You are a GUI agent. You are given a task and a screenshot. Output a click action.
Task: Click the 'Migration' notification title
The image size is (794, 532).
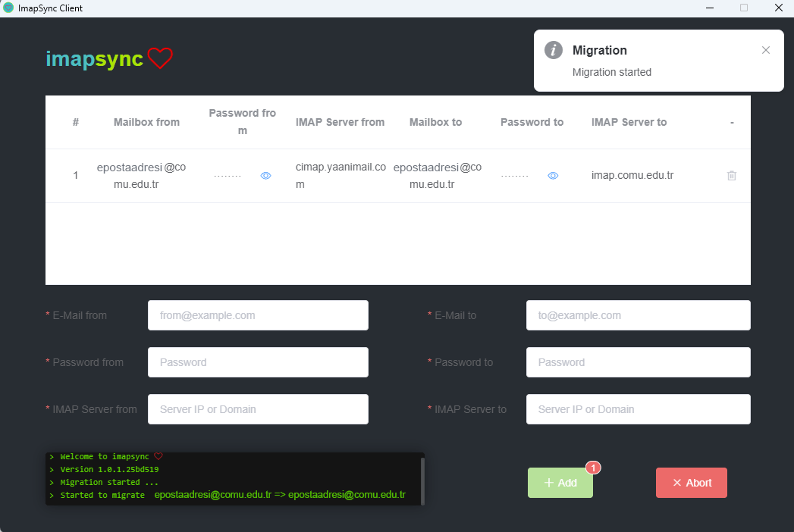click(x=600, y=50)
